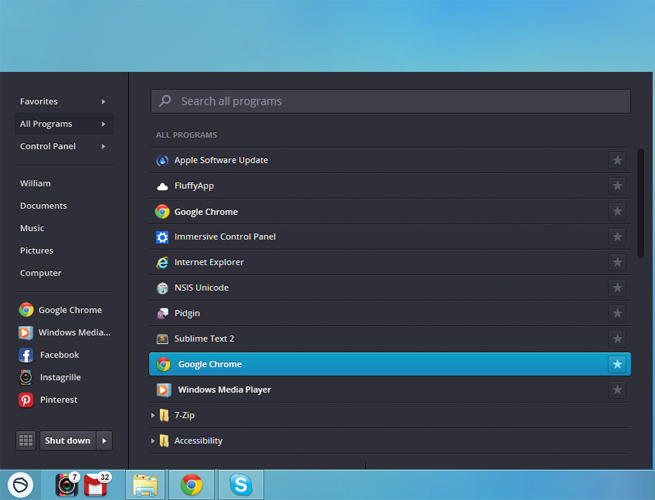Expand the 7-Zip folder

(152, 415)
